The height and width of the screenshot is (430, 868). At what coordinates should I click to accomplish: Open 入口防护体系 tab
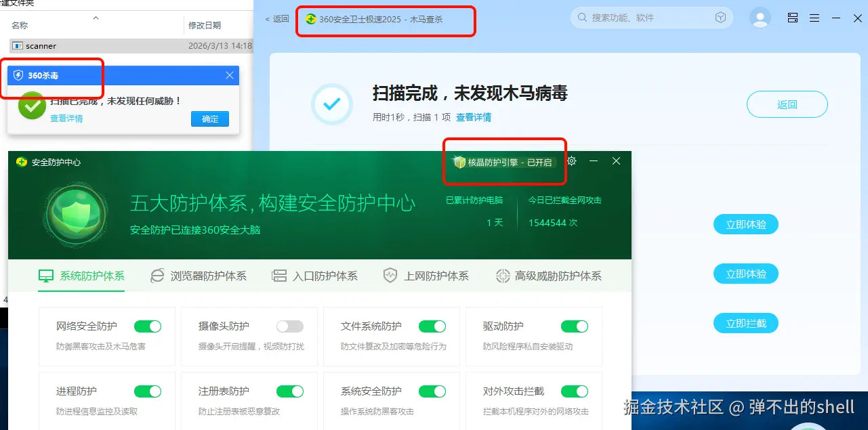pos(314,276)
